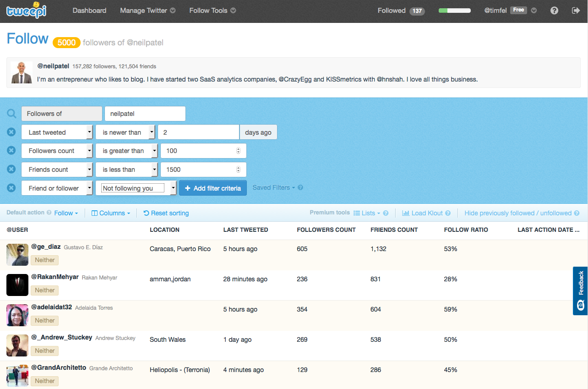This screenshot has width=588, height=389.
Task: Open the 'Not following you' dropdown
Action: click(x=136, y=188)
